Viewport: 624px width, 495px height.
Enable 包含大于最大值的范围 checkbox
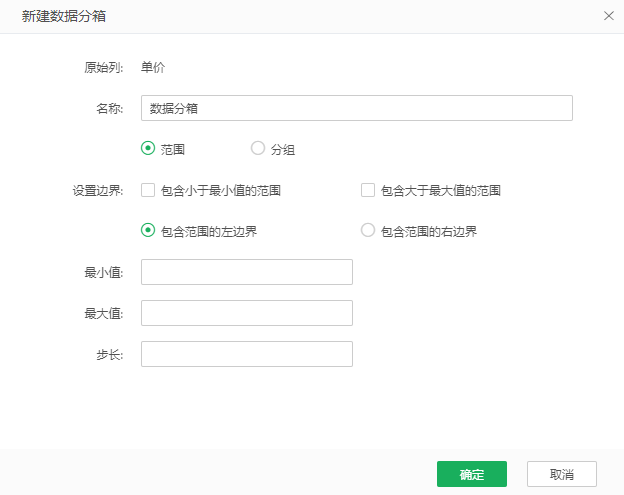(x=368, y=190)
